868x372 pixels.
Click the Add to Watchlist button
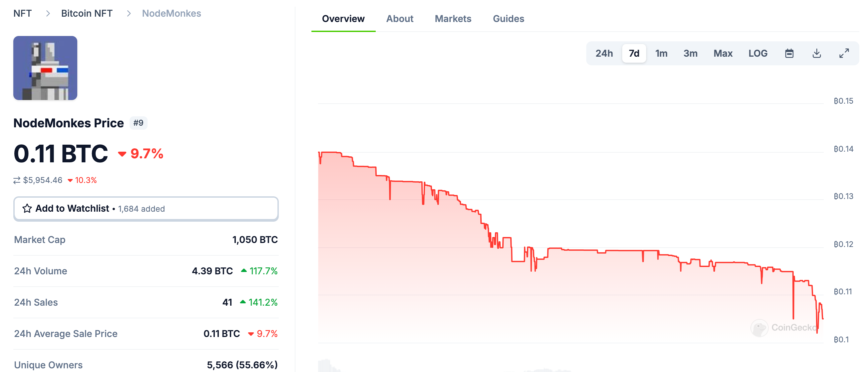(x=146, y=208)
